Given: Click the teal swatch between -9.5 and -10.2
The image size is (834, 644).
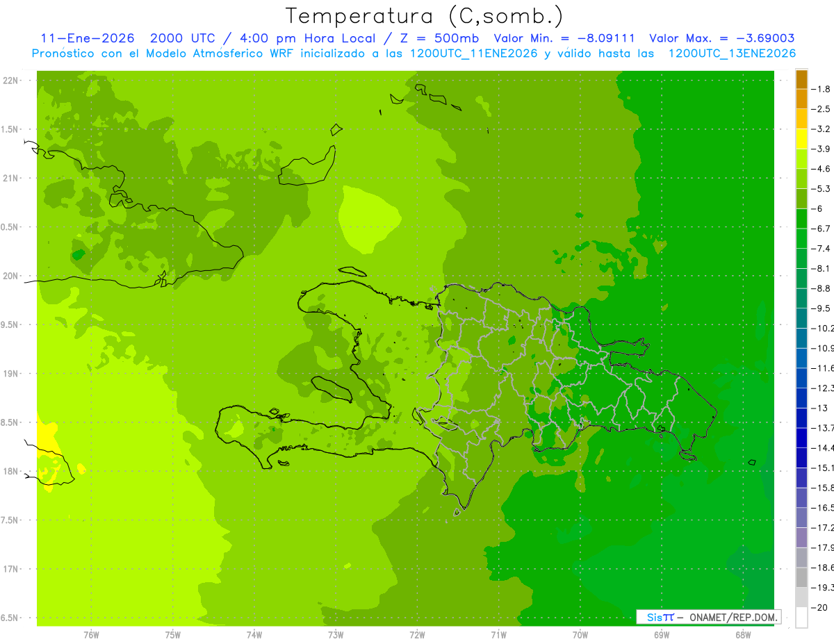Looking at the screenshot, I should pos(801,318).
